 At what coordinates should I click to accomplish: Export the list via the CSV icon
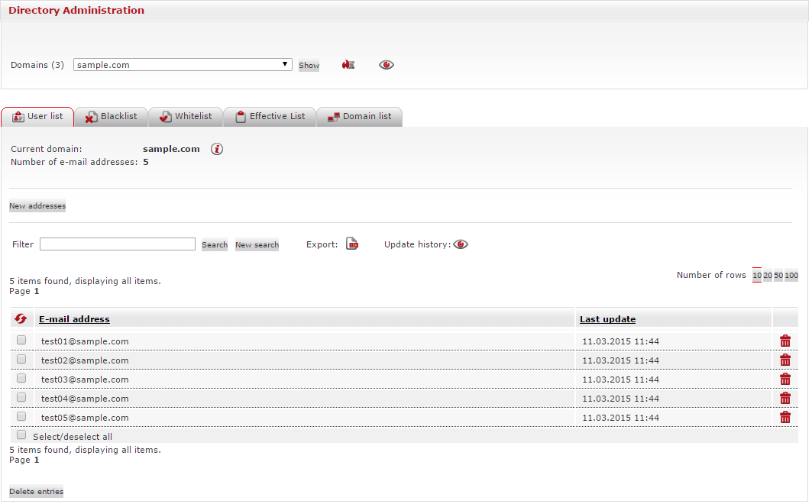point(352,244)
